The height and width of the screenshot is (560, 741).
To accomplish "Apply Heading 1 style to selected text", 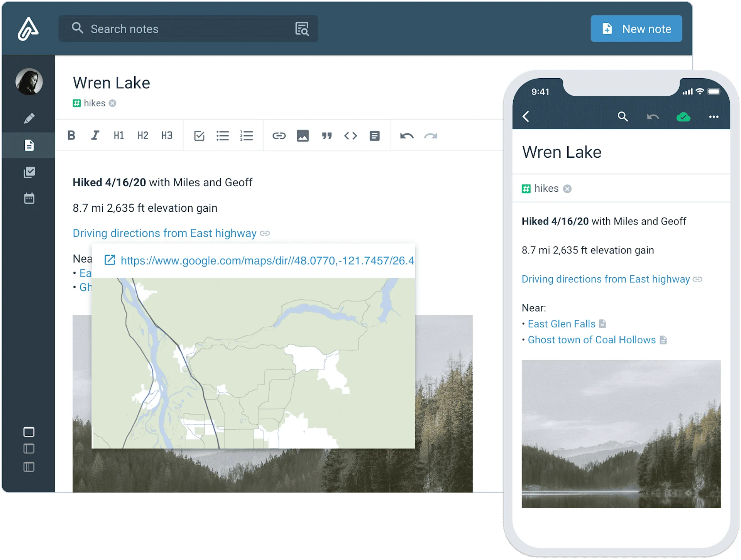I will [x=118, y=135].
